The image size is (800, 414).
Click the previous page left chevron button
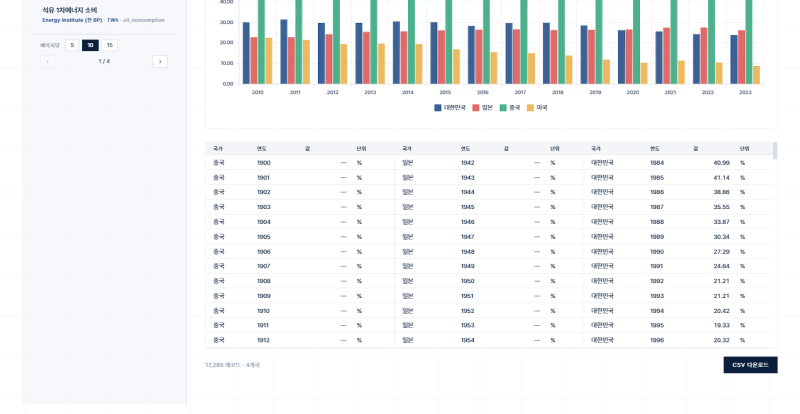47,62
